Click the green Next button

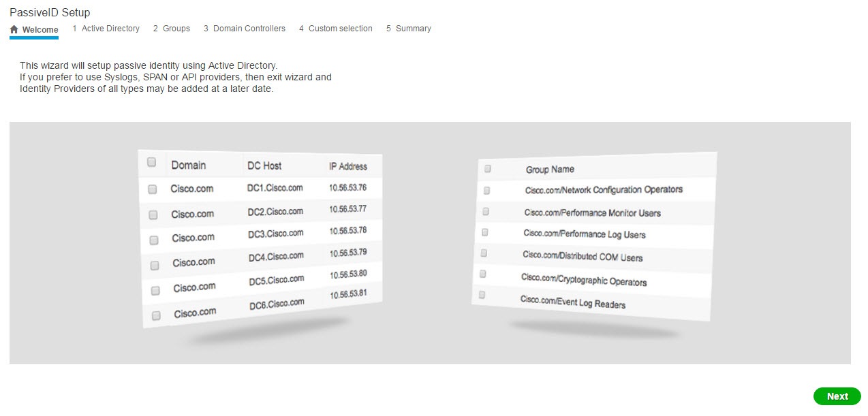tap(837, 396)
